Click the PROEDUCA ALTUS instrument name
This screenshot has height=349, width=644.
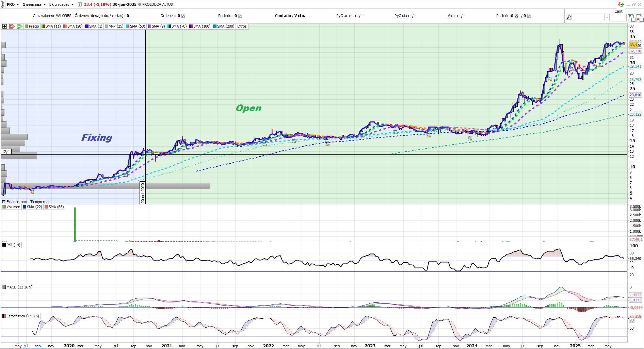158,4
